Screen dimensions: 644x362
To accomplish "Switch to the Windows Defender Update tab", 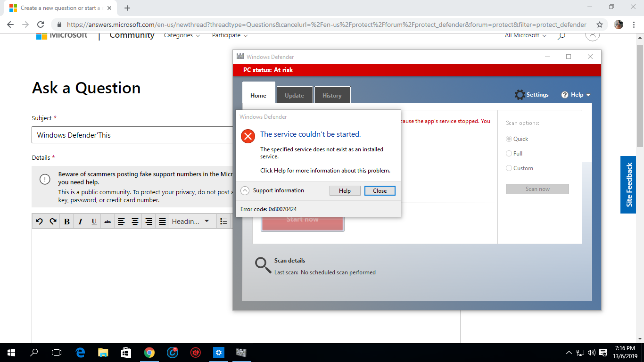I will click(x=294, y=95).
